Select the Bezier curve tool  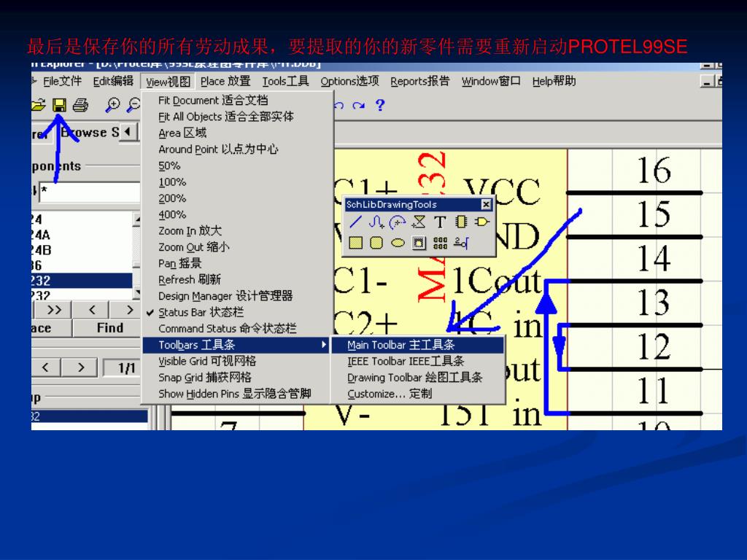coord(376,222)
